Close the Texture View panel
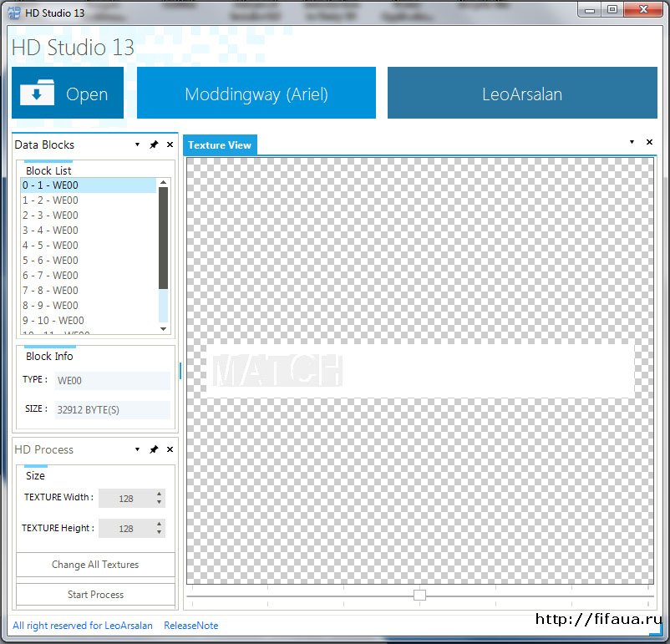Image resolution: width=670 pixels, height=644 pixels. [649, 143]
